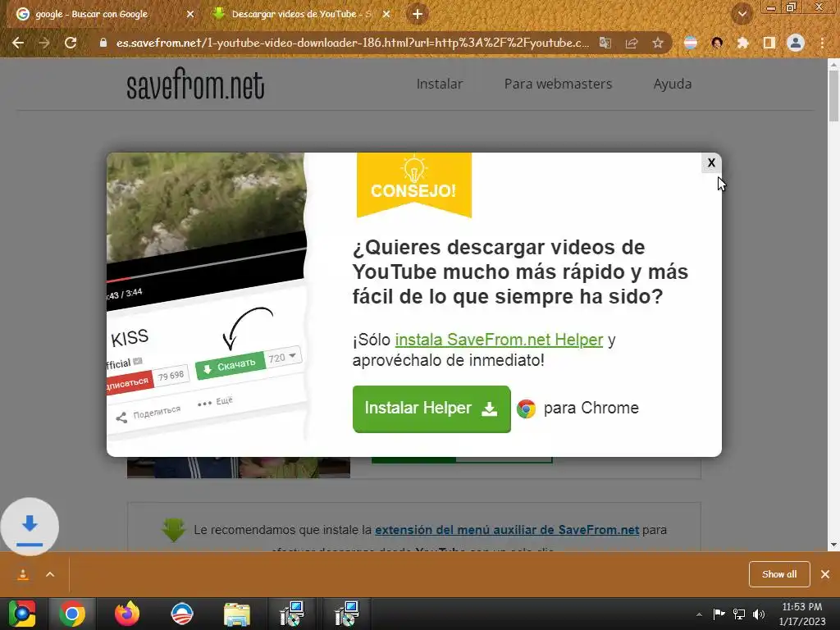Viewport: 840px width, 630px height.
Task: Open the Chrome profile avatar
Action: pos(796,43)
